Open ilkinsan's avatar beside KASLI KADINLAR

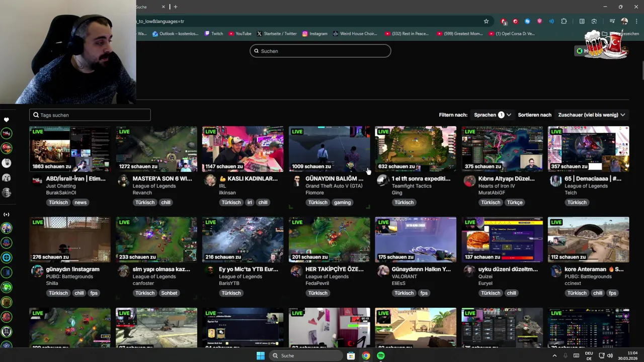210,180
